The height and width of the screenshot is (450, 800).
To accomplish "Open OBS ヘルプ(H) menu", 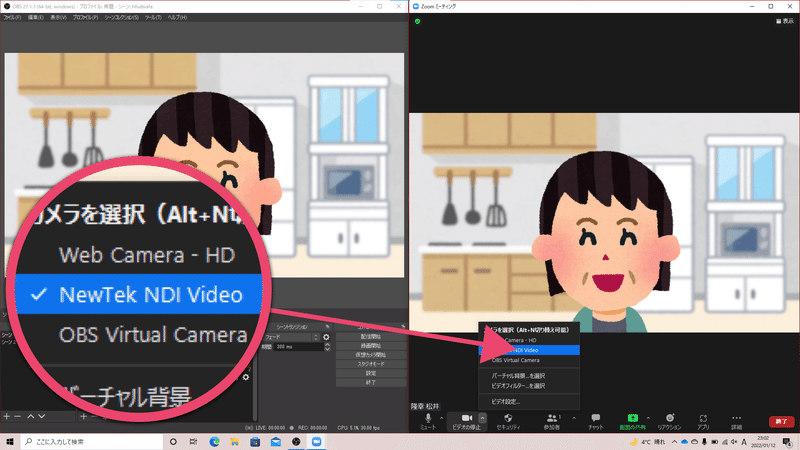I will pos(177,17).
